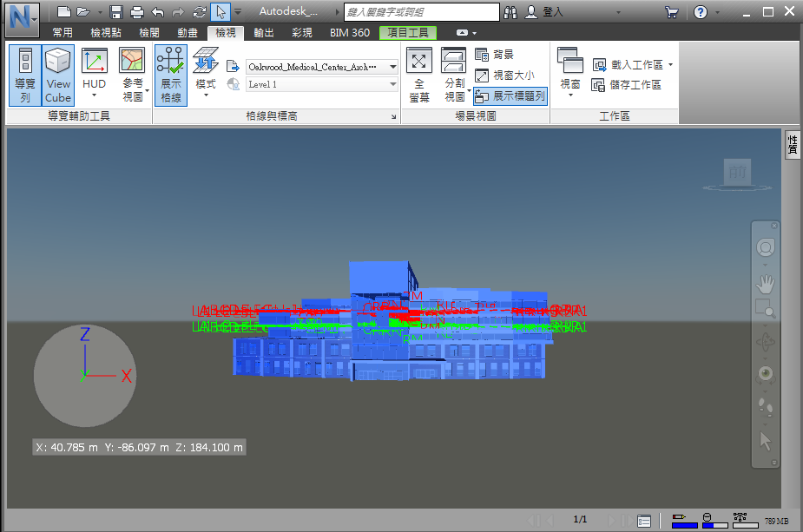Open search with the binoculars icon

coord(510,12)
